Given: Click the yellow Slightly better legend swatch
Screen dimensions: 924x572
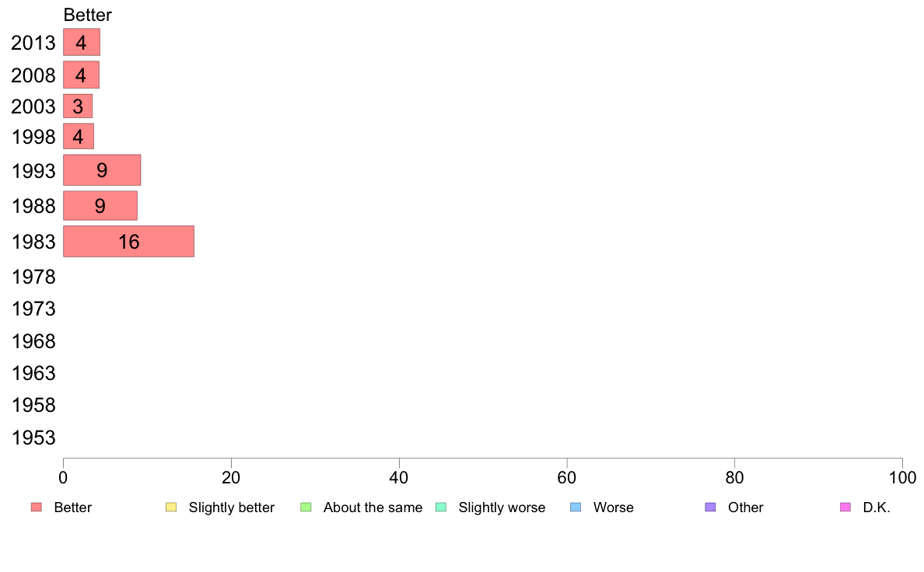Looking at the screenshot, I should [171, 507].
